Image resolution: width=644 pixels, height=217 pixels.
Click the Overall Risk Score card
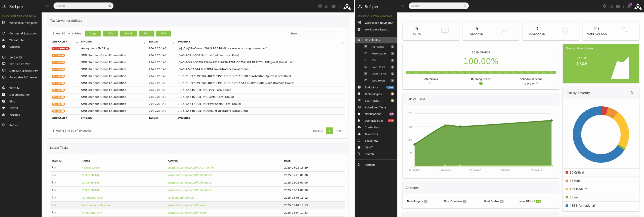[x=601, y=64]
